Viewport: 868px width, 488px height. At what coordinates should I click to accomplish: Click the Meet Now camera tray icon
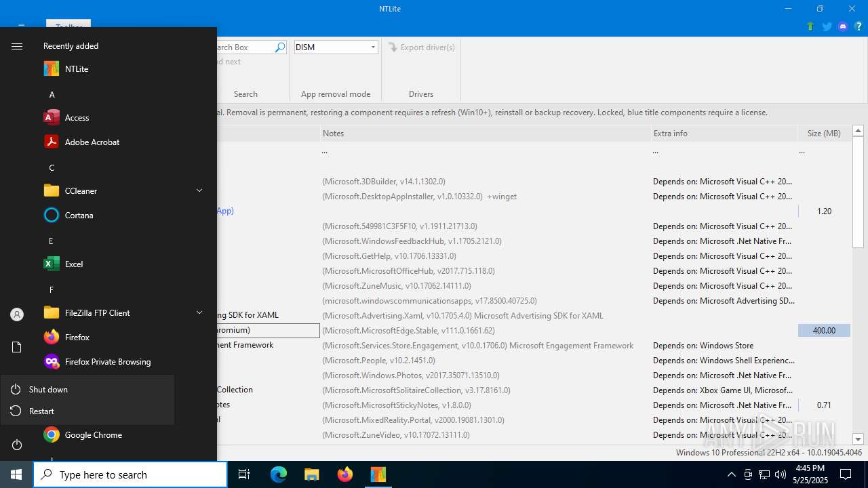point(748,474)
